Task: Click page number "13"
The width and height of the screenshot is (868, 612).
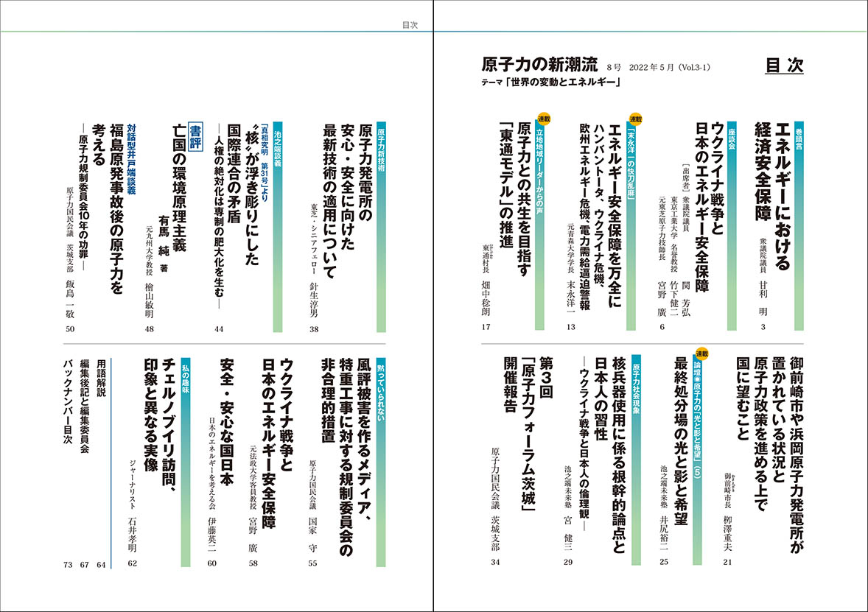Action: (571, 327)
